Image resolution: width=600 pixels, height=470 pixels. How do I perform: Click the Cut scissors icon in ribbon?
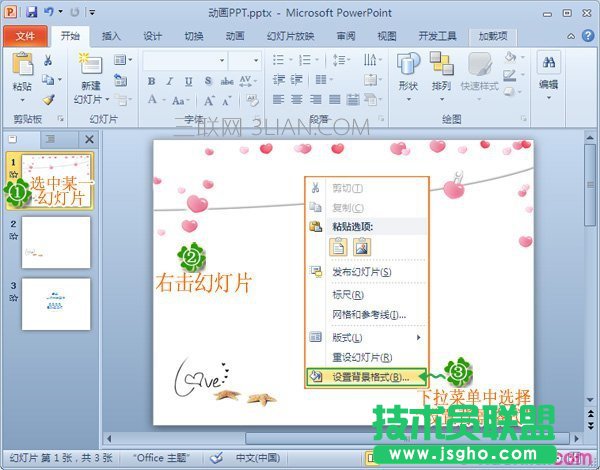48,60
